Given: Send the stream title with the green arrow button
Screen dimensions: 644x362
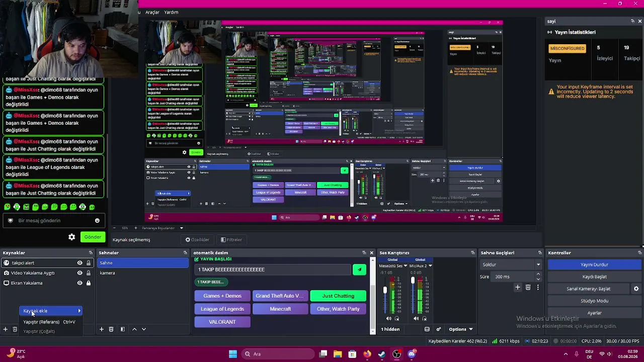Looking at the screenshot, I should coord(359,270).
